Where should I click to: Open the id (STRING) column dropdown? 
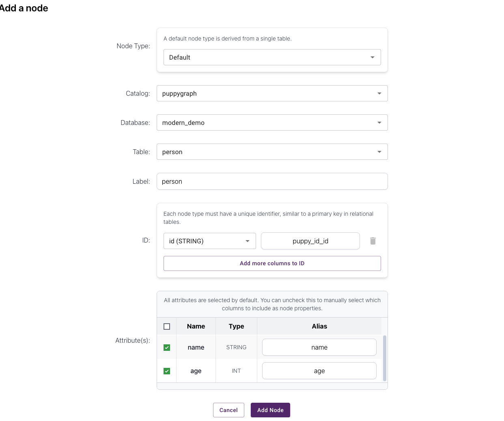(x=209, y=241)
